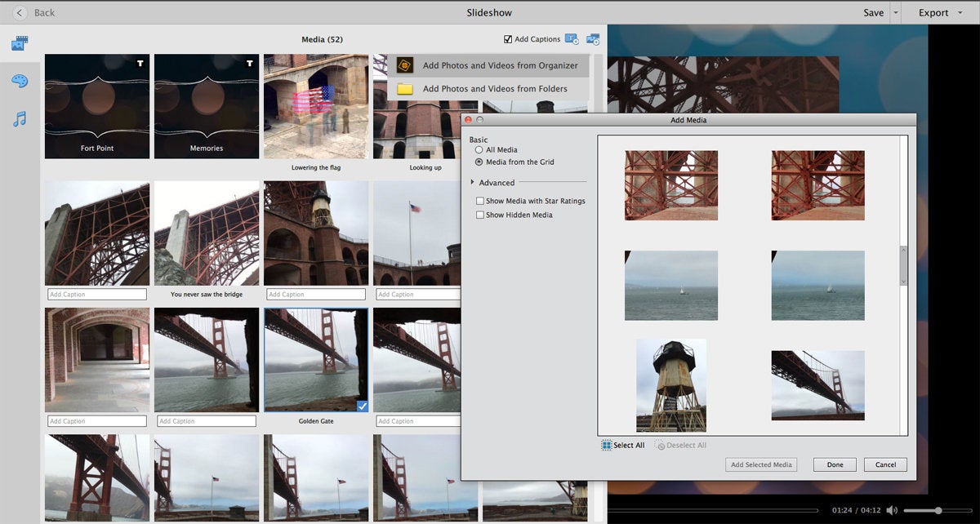Click Done in Add Media dialog
Screen dimensions: 980x524
(x=835, y=465)
